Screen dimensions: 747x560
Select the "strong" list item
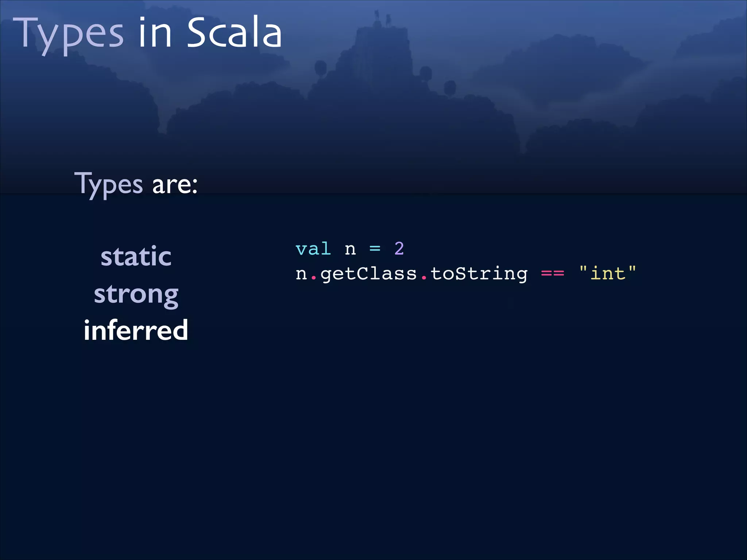click(136, 294)
